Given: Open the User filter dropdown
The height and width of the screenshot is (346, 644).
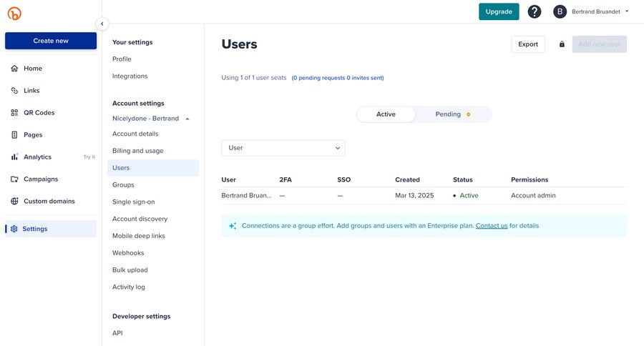Looking at the screenshot, I should (x=283, y=148).
